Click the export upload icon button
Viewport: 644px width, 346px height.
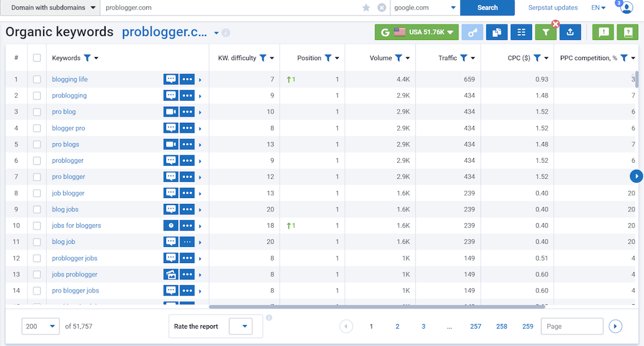pyautogui.click(x=571, y=32)
